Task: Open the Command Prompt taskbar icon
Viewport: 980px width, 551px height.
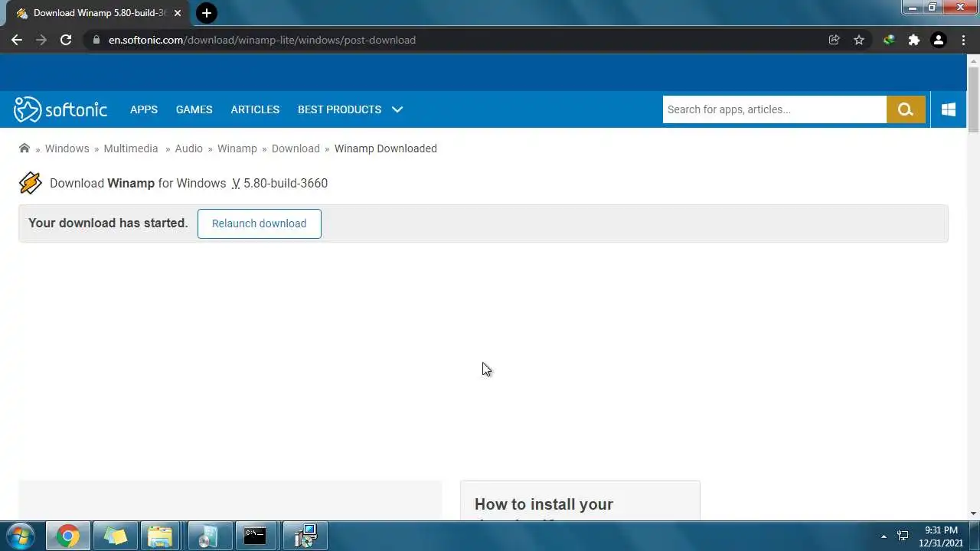Action: click(255, 536)
